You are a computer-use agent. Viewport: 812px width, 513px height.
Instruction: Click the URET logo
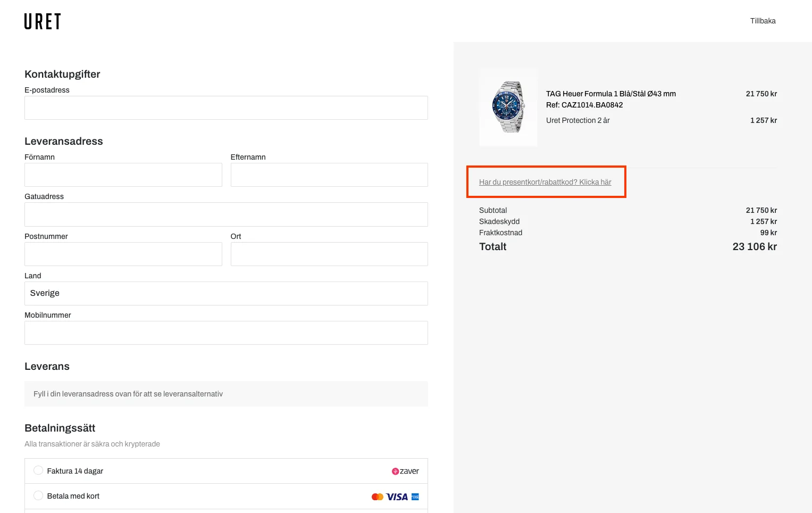click(43, 21)
